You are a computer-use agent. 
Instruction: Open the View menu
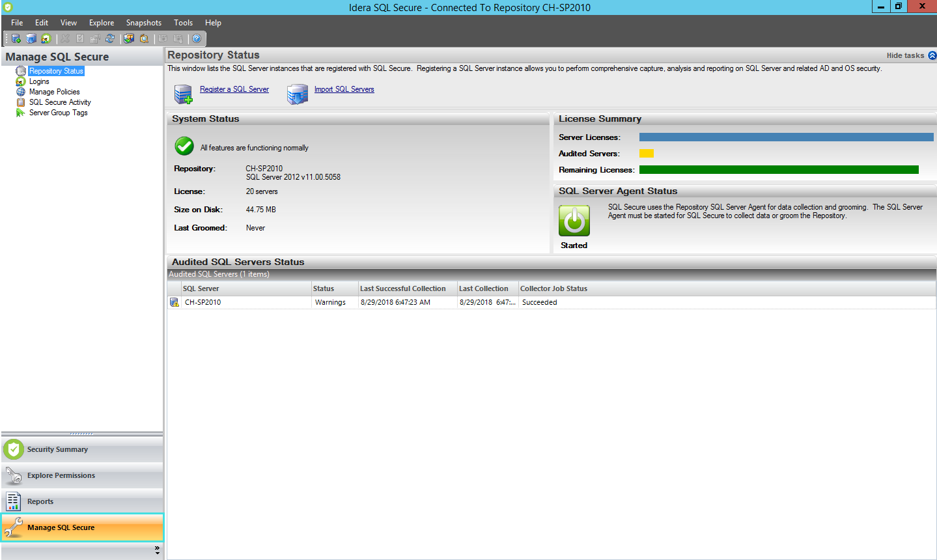(68, 23)
